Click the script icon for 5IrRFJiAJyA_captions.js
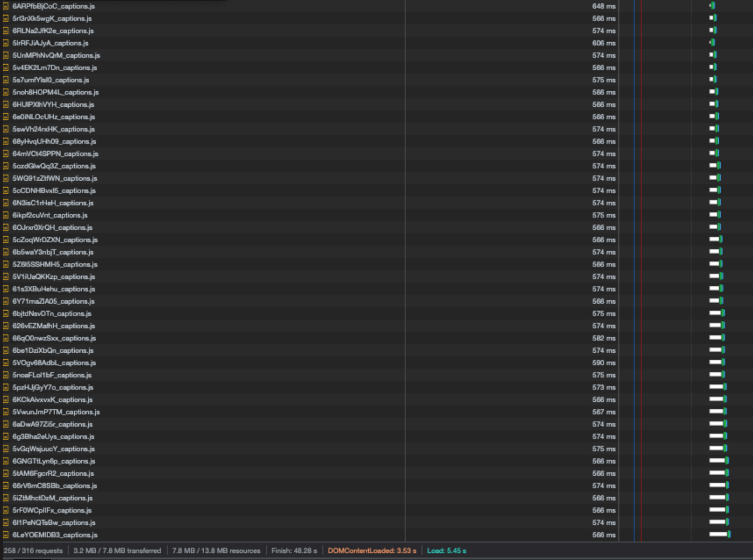 6,43
